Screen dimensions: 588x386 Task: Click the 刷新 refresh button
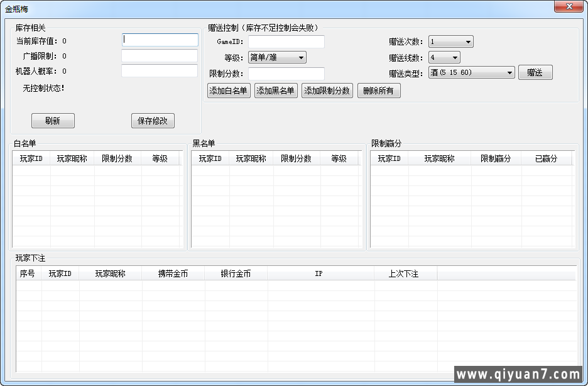tap(53, 121)
